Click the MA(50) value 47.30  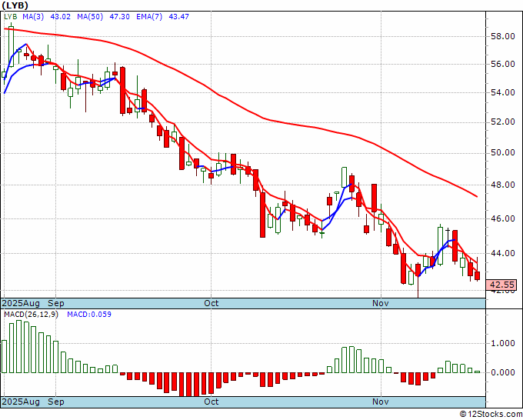[119, 16]
